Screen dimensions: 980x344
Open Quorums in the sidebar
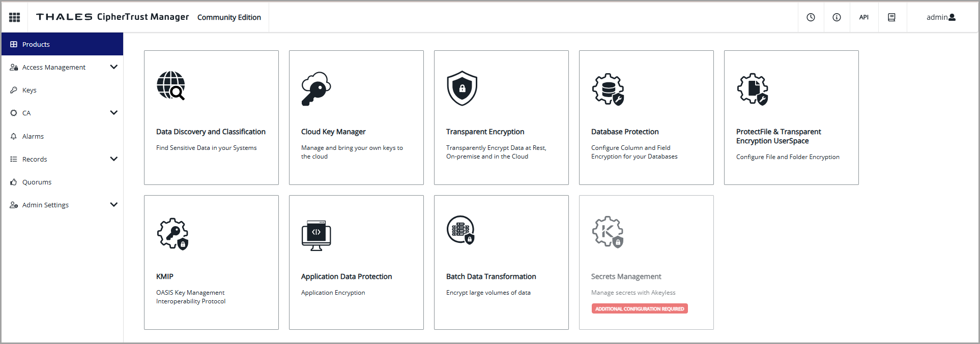(37, 182)
